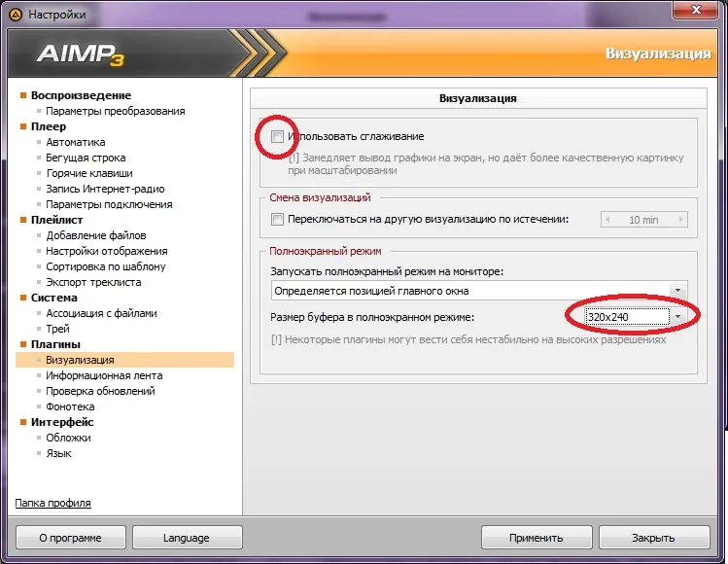The width and height of the screenshot is (728, 564).
Task: Click the 320x240 buffer size field
Action: pos(627,317)
